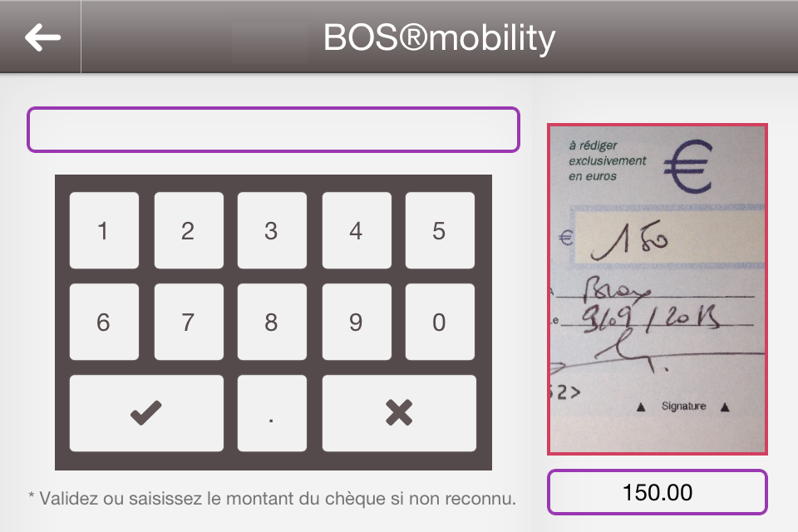Focus the empty amount input field
Viewport: 798px width, 532px height.
coord(273,130)
